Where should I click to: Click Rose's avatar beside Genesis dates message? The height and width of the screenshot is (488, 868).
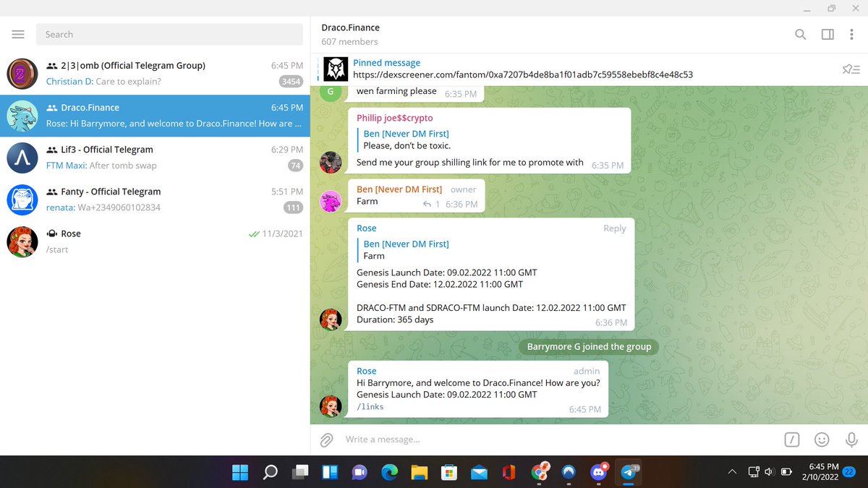click(x=331, y=320)
